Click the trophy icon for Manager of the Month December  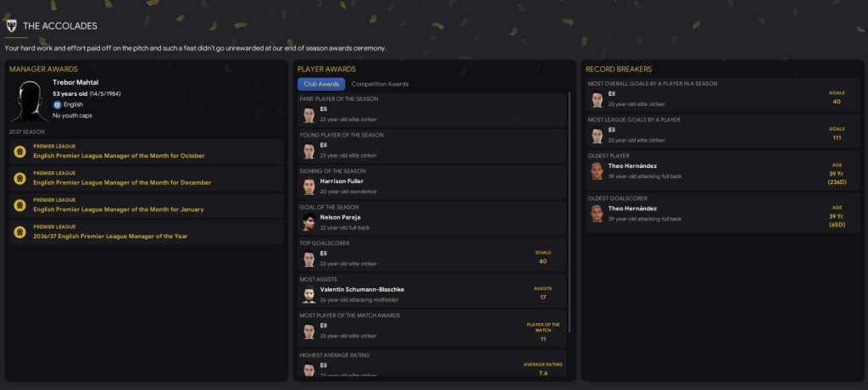tap(19, 178)
